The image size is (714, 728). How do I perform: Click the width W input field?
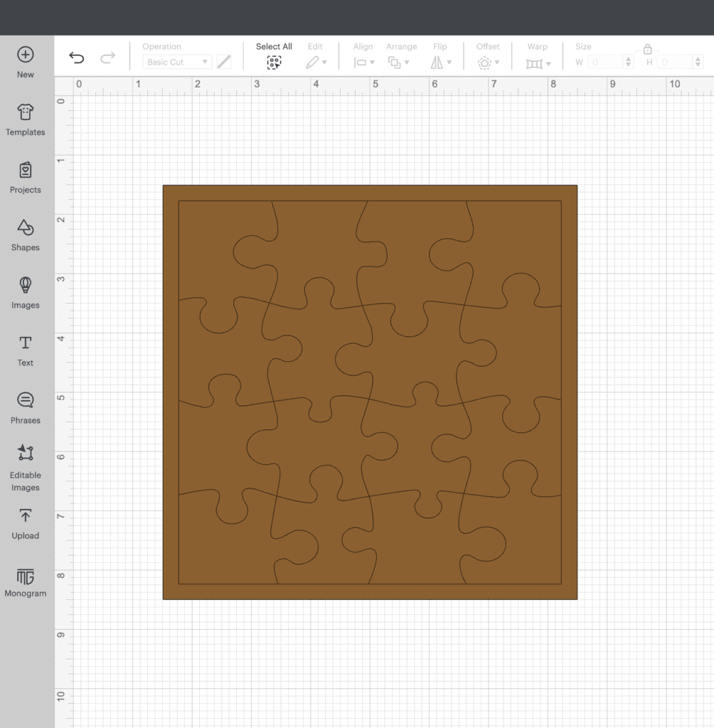coord(604,62)
